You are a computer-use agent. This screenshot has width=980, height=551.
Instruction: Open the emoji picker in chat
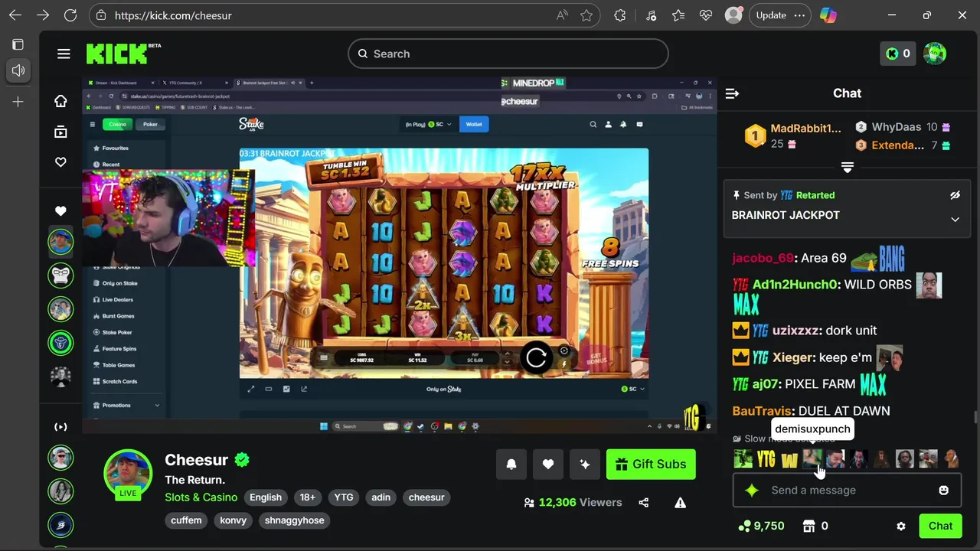tap(943, 491)
